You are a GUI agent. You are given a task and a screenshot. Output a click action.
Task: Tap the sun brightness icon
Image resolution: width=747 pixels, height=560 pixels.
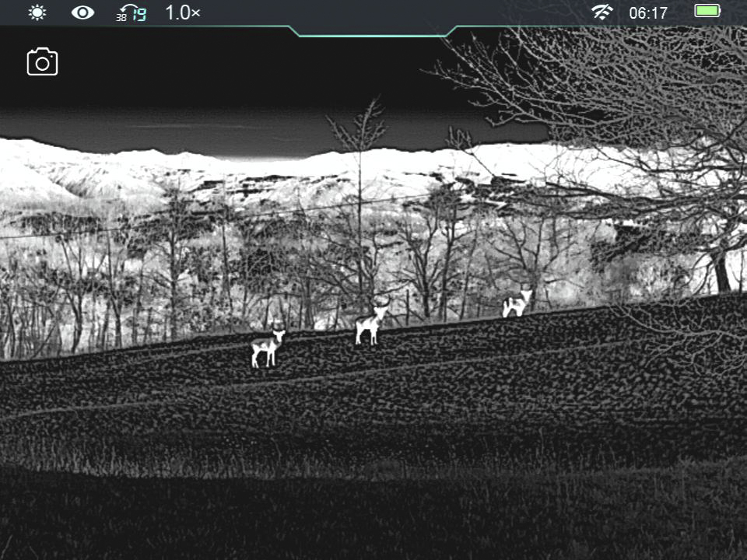click(x=37, y=12)
